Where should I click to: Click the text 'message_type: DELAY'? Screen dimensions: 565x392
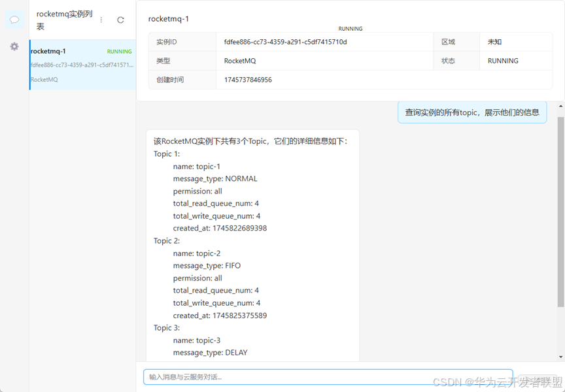(210, 352)
